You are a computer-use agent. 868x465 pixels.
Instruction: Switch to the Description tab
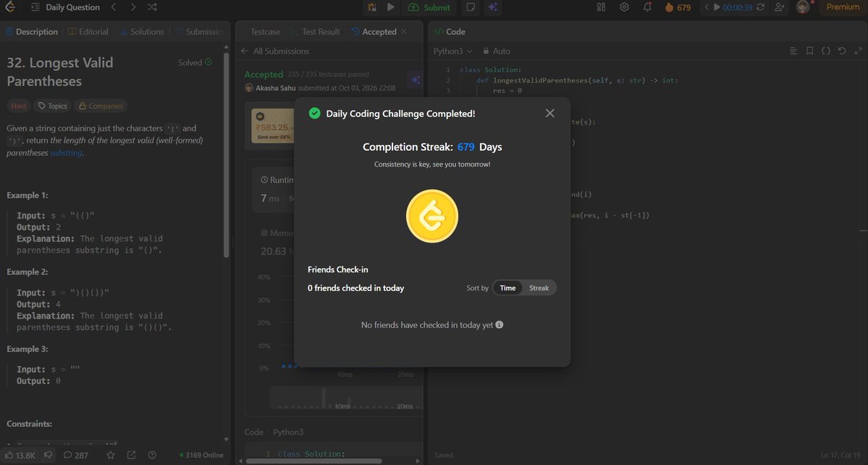[32, 32]
